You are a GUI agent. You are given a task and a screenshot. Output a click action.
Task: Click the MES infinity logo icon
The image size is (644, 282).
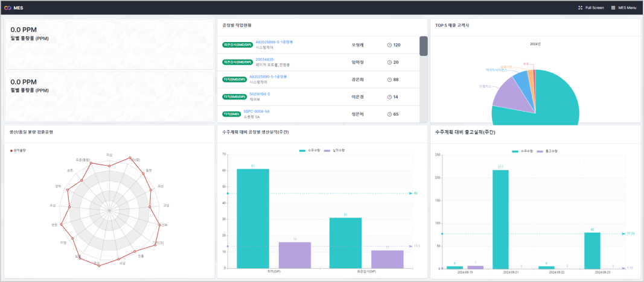click(x=7, y=8)
